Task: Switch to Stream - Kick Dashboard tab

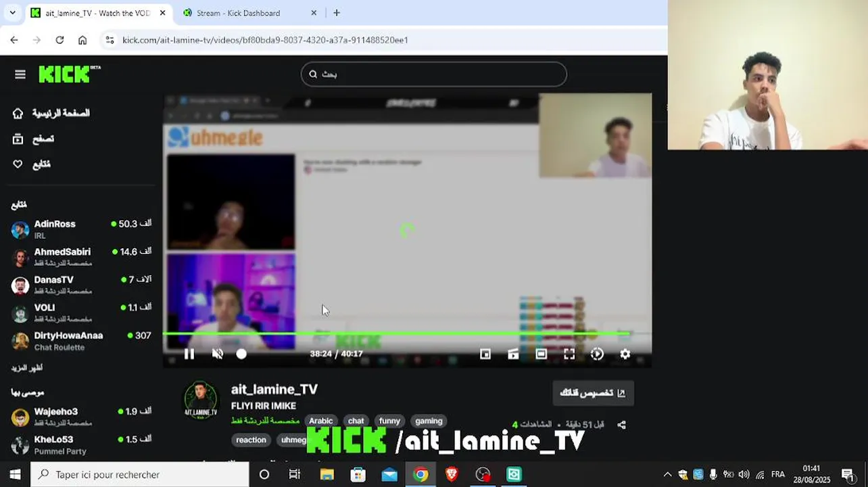Action: tap(238, 13)
